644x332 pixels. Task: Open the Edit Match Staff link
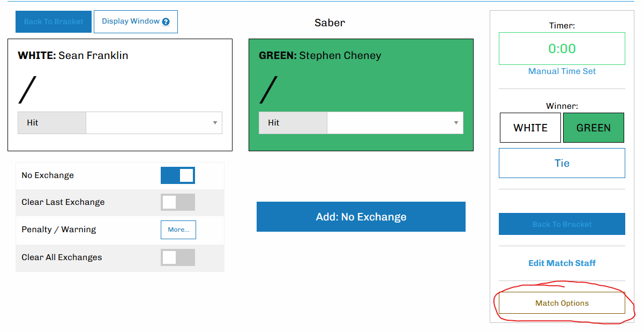coord(562,263)
